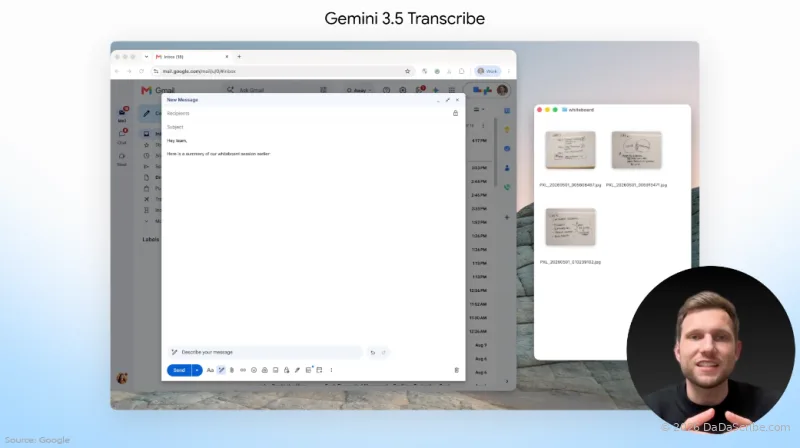Open the split pane mode dropdown
This screenshot has height=448, width=800.
click(x=479, y=109)
